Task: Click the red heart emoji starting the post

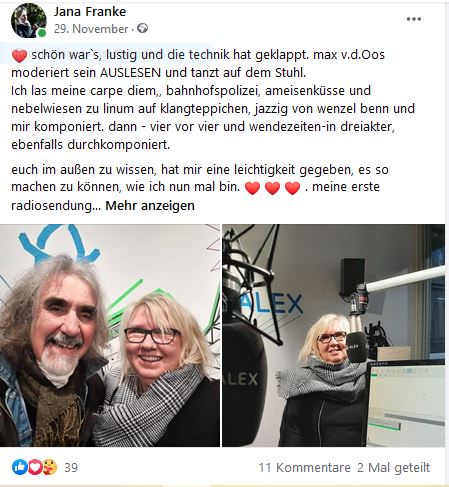Action: click(19, 56)
